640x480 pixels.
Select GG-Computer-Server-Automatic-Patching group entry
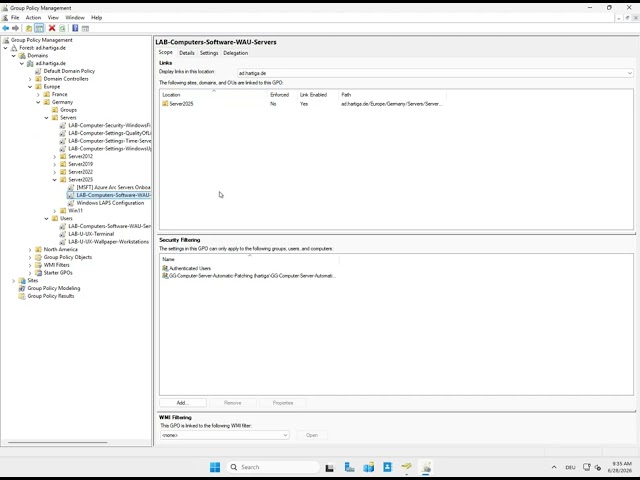[x=249, y=276]
